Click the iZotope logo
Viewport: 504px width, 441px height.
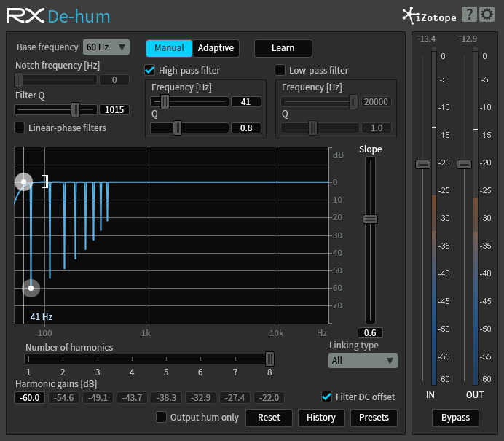point(430,15)
